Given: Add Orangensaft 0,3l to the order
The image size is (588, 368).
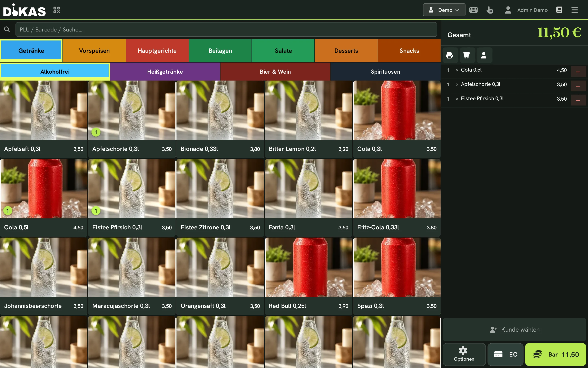Looking at the screenshot, I should 220,276.
